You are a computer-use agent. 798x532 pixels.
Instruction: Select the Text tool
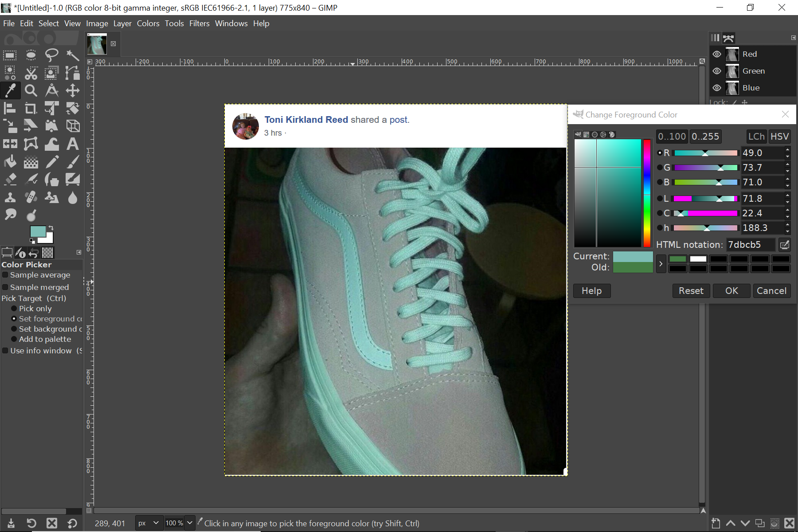[73, 144]
